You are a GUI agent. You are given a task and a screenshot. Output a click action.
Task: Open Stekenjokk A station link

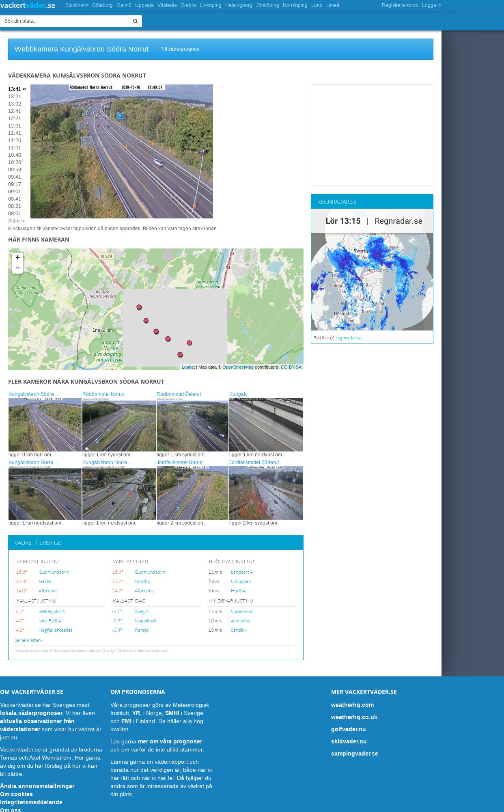(52, 611)
